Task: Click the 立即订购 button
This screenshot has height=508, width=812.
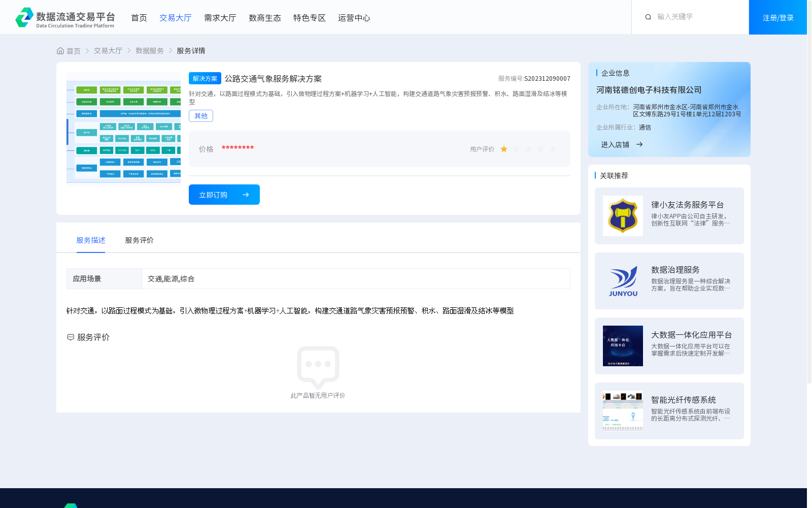Action: (x=224, y=195)
